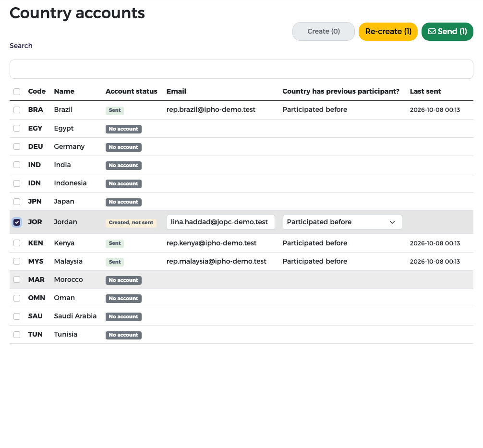Mark the Indonesia row checkbox
This screenshot has width=483, height=448.
click(x=17, y=183)
